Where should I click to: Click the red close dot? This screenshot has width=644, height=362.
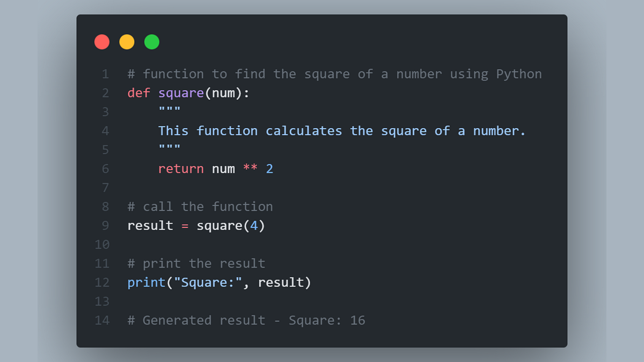pos(102,42)
